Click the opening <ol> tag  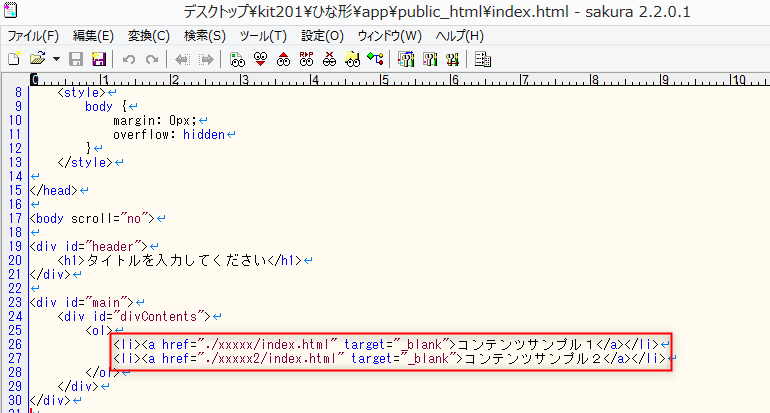[99, 330]
